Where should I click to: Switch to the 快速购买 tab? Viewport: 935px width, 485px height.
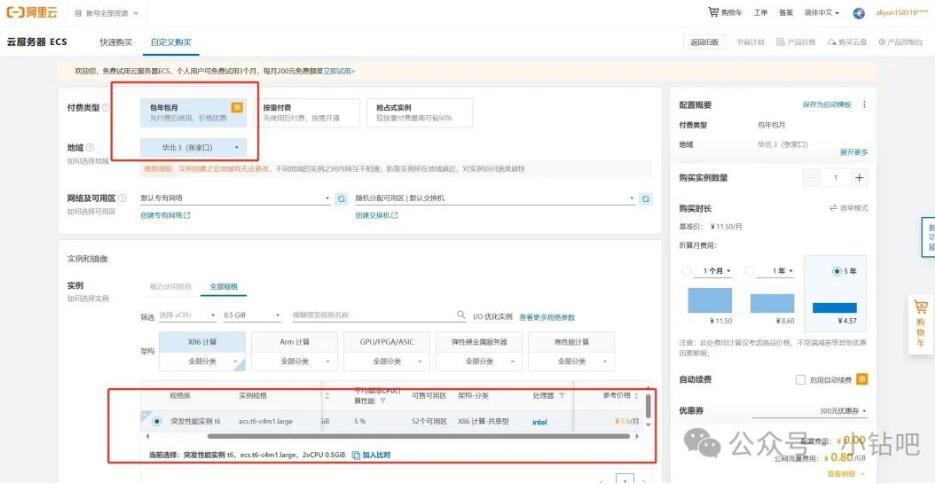pos(116,42)
